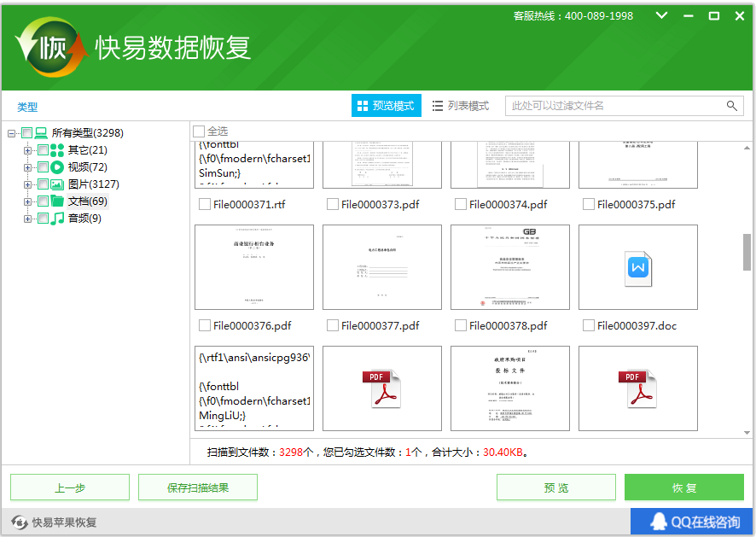
Task: Expand the 视频(72) tree node
Action: (x=27, y=167)
